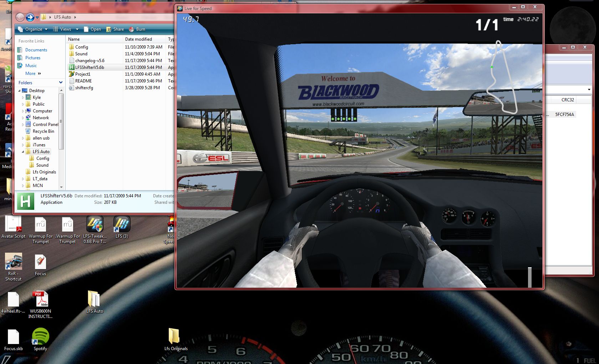Launch LFS-Tweak 0.6B Pro desktop shortcut
Screen dimensions: 599x364
95,230
